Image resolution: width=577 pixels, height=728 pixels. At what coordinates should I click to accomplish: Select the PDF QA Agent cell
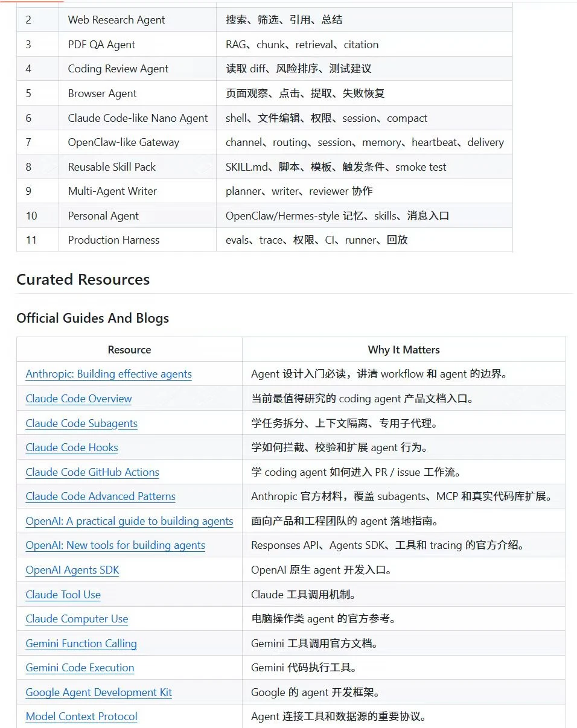(x=138, y=45)
